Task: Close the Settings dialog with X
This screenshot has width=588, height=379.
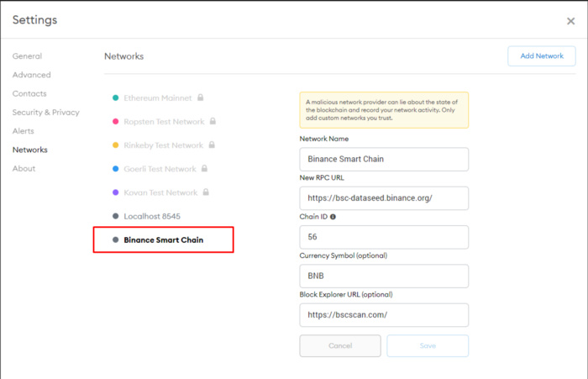Action: [x=571, y=21]
